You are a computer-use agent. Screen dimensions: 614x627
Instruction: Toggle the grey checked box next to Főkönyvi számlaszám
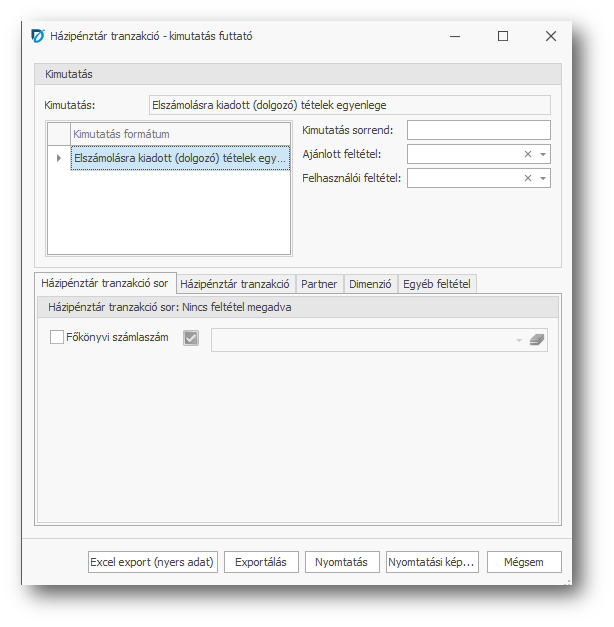pyautogui.click(x=192, y=339)
